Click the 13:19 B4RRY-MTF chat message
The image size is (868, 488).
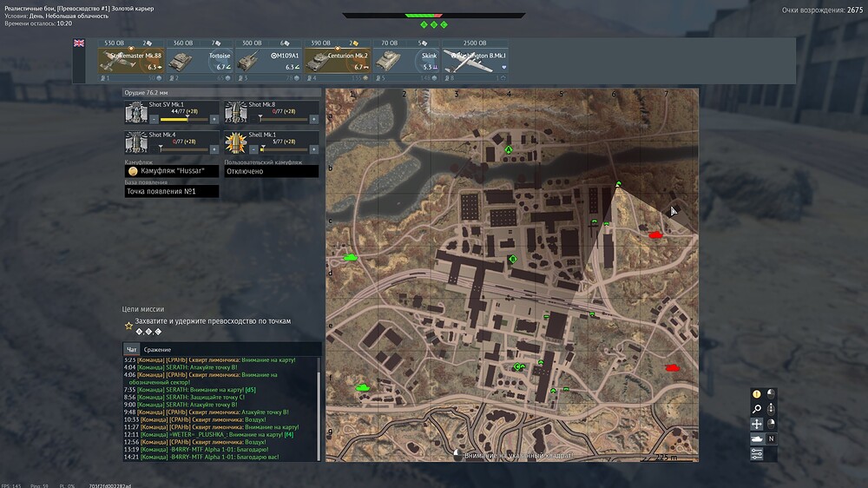tap(196, 449)
